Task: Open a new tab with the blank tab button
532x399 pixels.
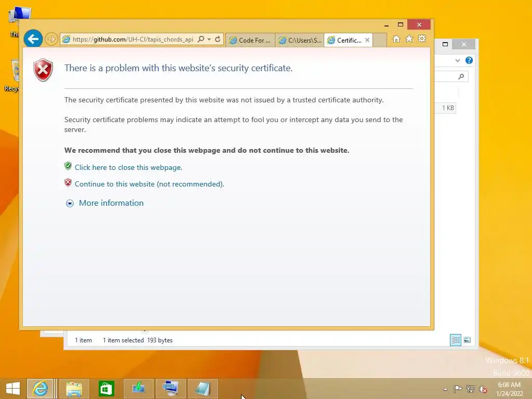Action: tap(380, 40)
